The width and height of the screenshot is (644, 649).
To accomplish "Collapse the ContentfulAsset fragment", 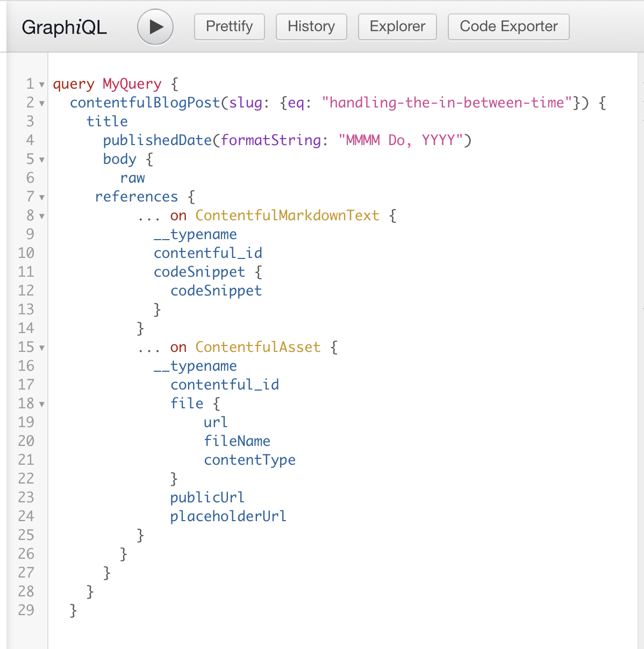I will pos(42,348).
